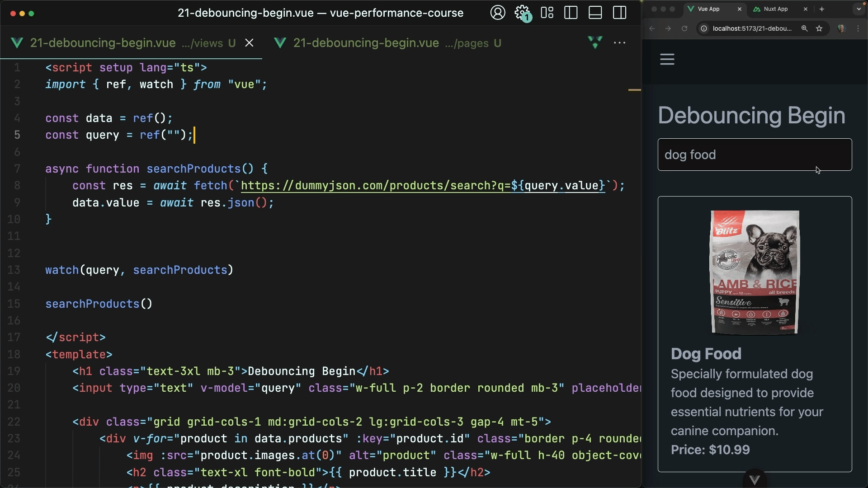
Task: Open a new browser tab with plus button
Action: [822, 9]
